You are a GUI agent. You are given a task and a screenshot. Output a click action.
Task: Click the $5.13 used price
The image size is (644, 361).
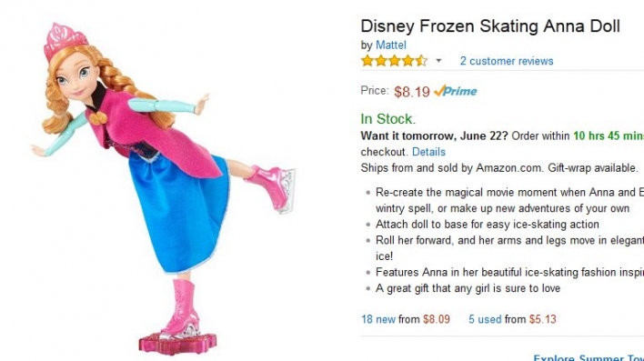coord(542,319)
